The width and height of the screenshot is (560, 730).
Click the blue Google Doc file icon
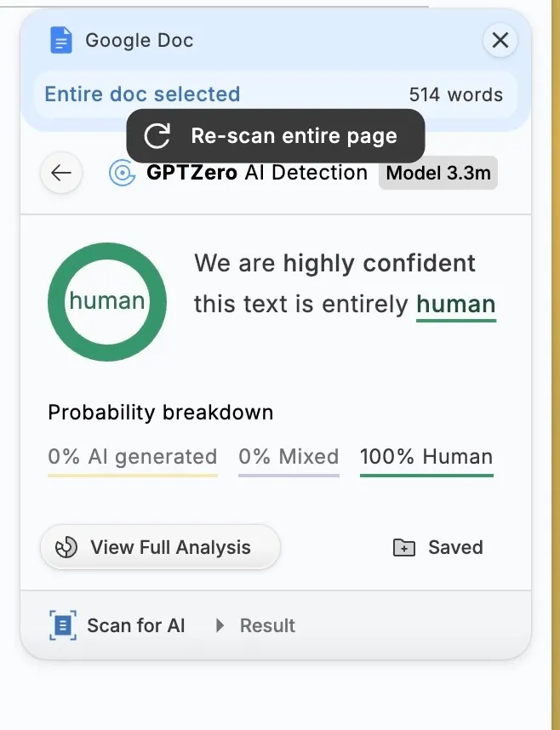(61, 40)
